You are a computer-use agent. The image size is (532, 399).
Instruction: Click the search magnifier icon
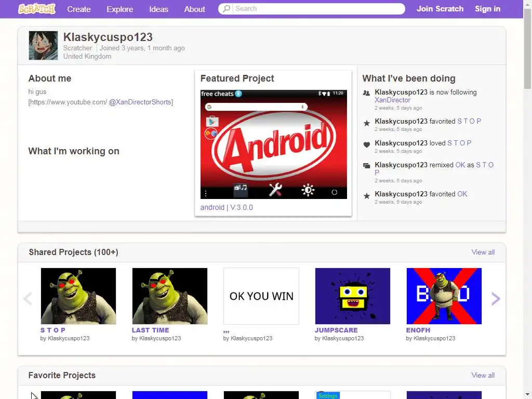pyautogui.click(x=226, y=8)
